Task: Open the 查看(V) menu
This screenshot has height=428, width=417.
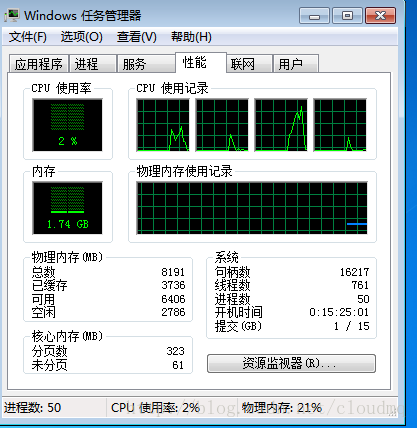Action: click(x=136, y=37)
